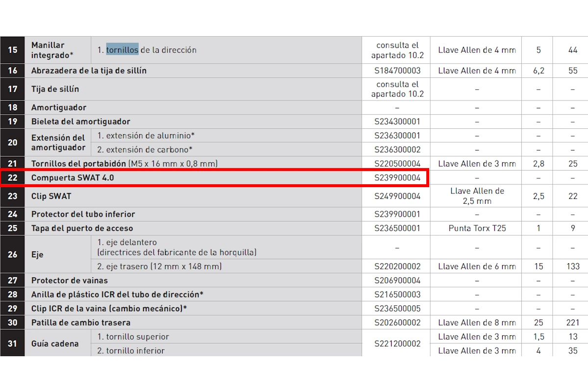Click "Tapa del puerto de acceso"

[82, 228]
